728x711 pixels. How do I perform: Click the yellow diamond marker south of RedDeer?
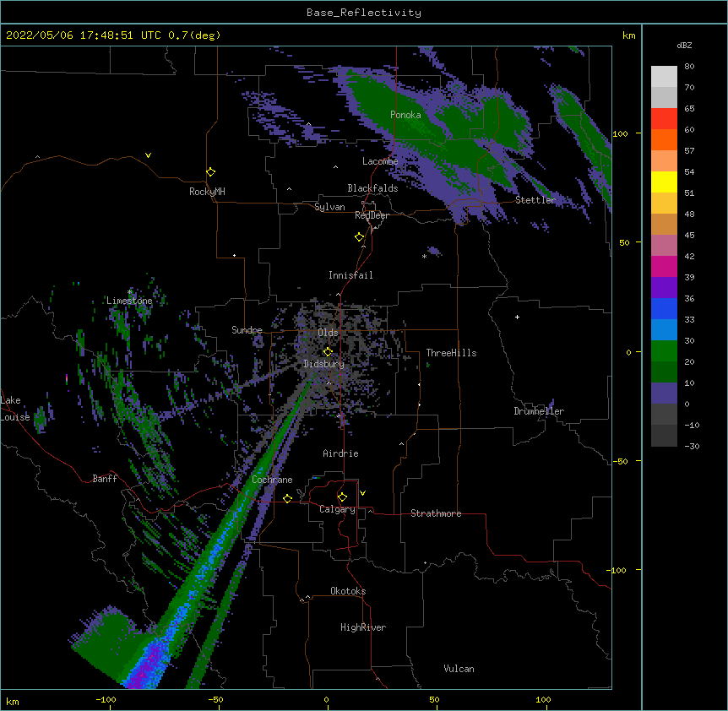(x=360, y=237)
